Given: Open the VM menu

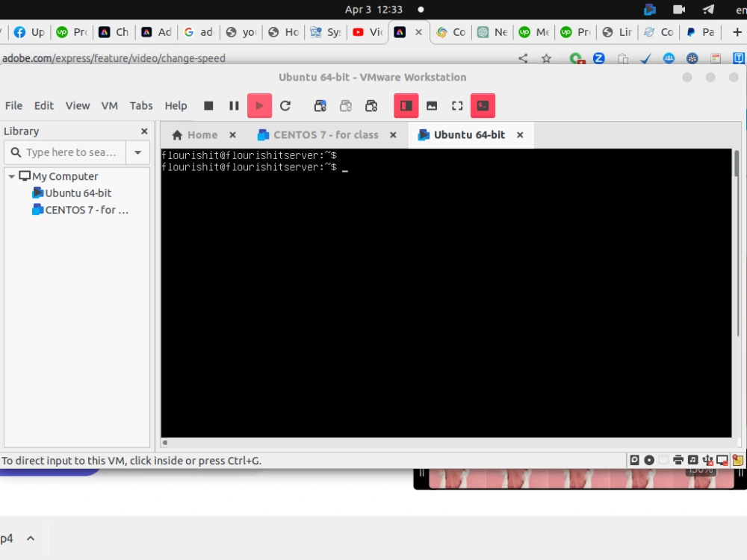Looking at the screenshot, I should [110, 105].
